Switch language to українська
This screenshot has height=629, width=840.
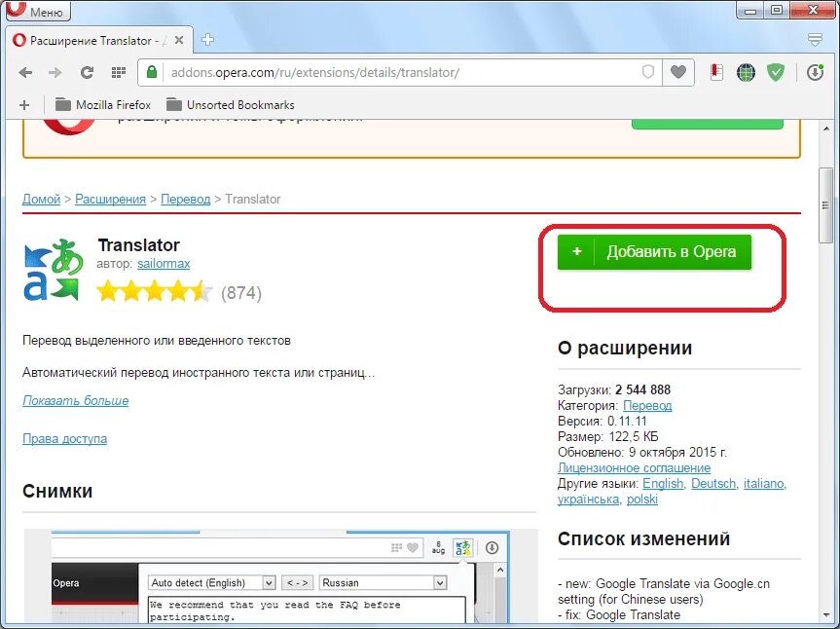pos(588,499)
